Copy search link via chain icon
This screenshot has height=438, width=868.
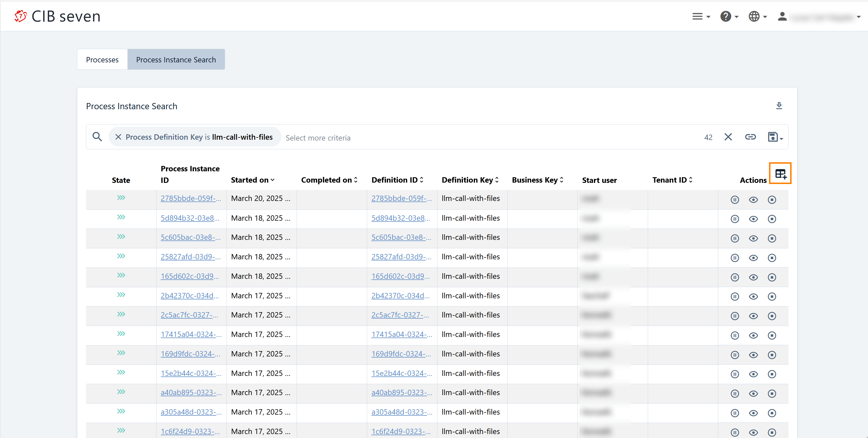(750, 137)
